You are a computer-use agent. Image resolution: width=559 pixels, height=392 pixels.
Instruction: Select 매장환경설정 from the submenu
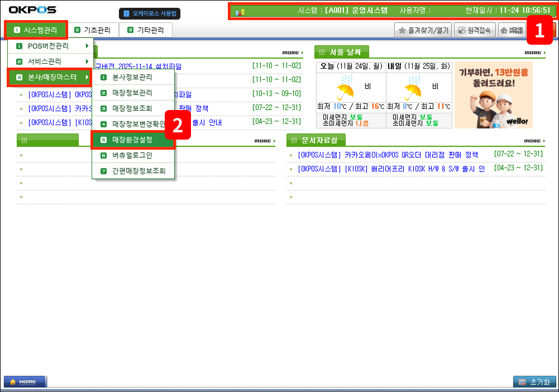132,139
